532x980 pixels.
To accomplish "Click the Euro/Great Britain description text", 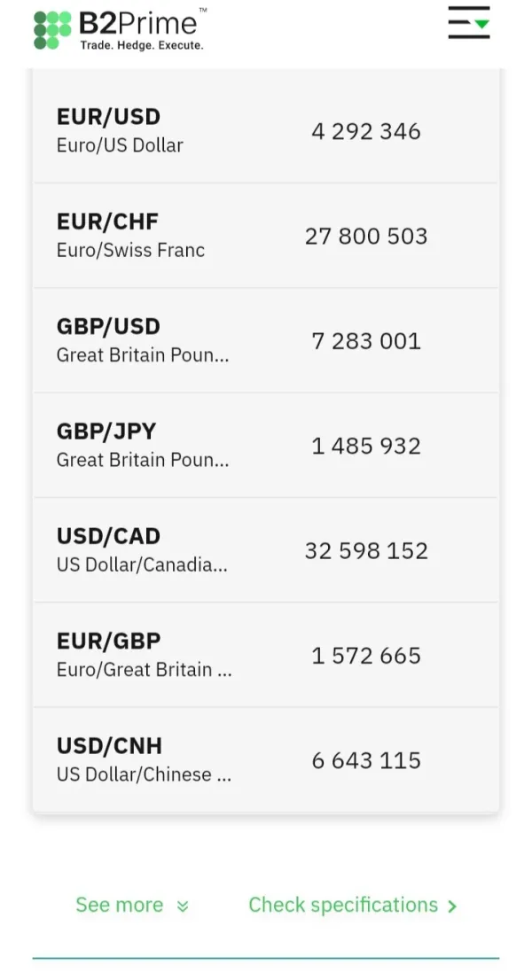I will [144, 670].
